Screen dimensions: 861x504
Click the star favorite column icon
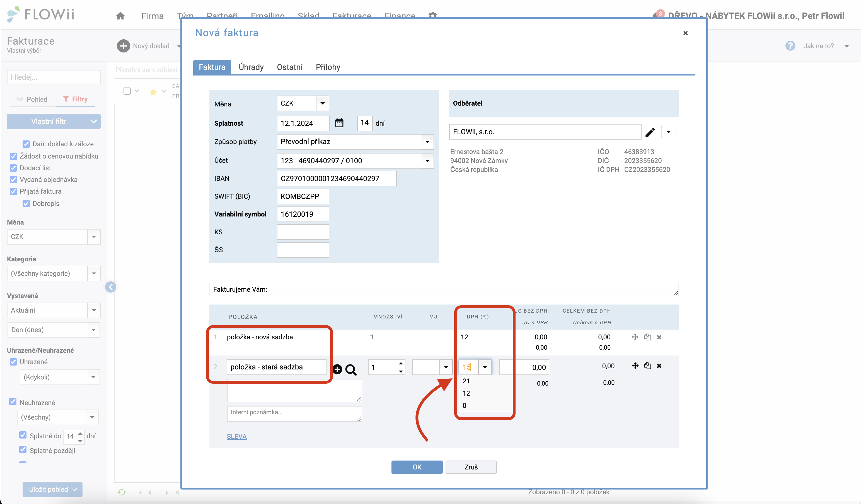[153, 91]
